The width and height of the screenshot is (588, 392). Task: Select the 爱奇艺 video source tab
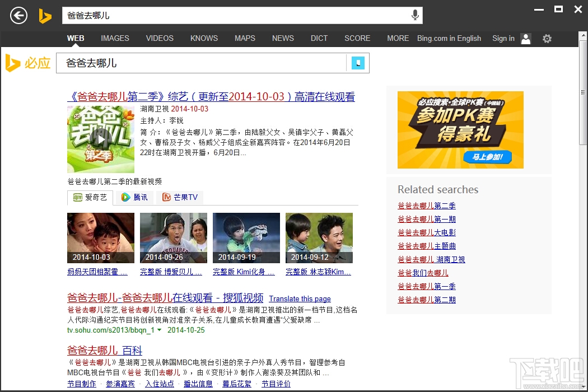90,197
